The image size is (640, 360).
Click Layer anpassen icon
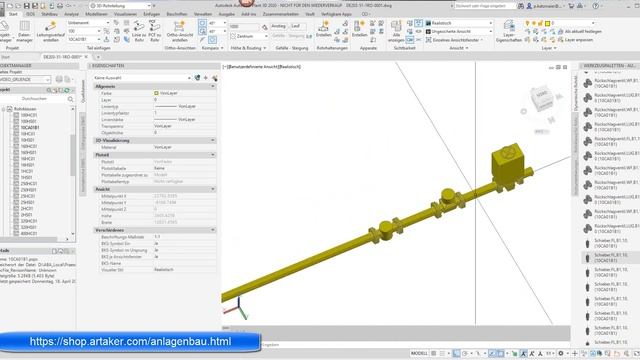[x=560, y=40]
